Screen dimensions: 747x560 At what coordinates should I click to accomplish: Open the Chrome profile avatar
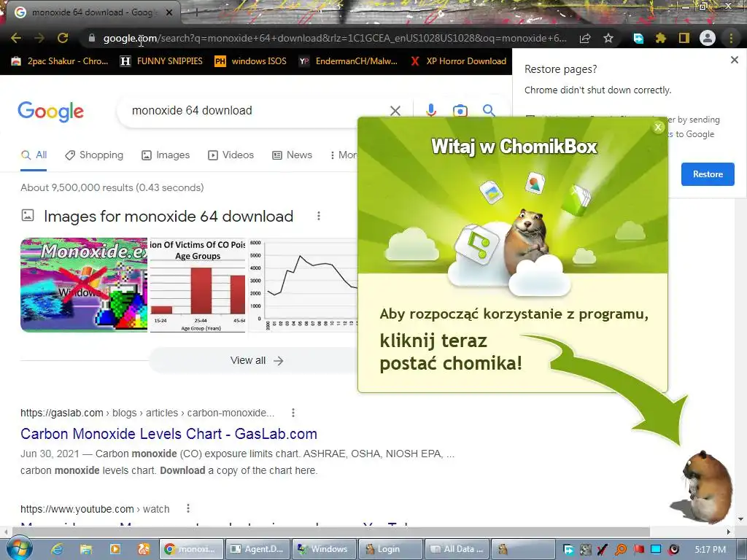[x=708, y=38]
